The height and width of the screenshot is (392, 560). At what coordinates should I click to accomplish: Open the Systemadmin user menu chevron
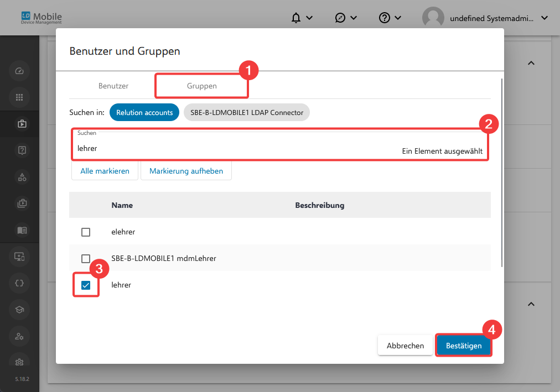coord(545,18)
